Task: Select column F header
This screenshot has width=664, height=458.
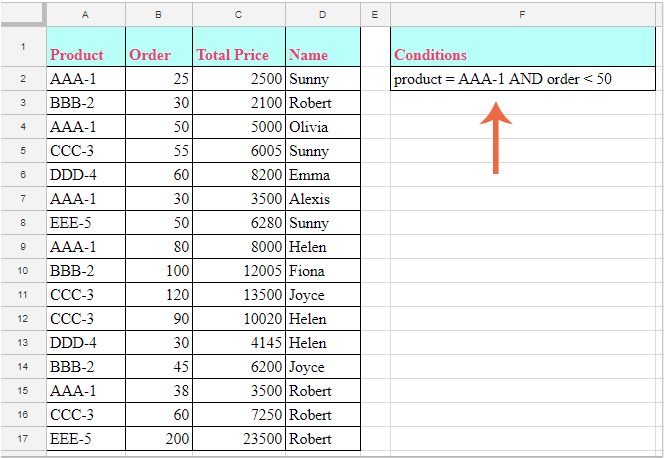Action: click(x=524, y=14)
